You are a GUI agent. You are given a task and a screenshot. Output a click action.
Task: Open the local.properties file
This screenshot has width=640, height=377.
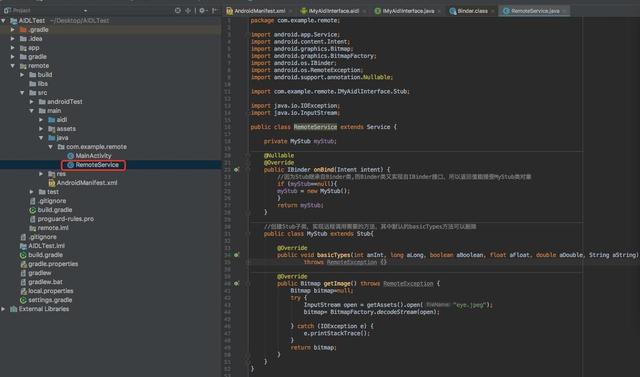click(x=47, y=291)
